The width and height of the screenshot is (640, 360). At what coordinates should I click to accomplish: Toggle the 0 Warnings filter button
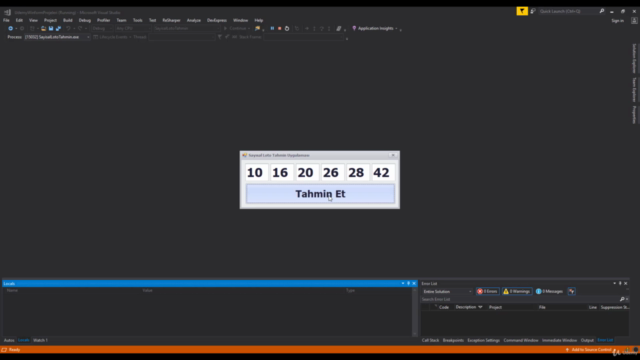[517, 291]
